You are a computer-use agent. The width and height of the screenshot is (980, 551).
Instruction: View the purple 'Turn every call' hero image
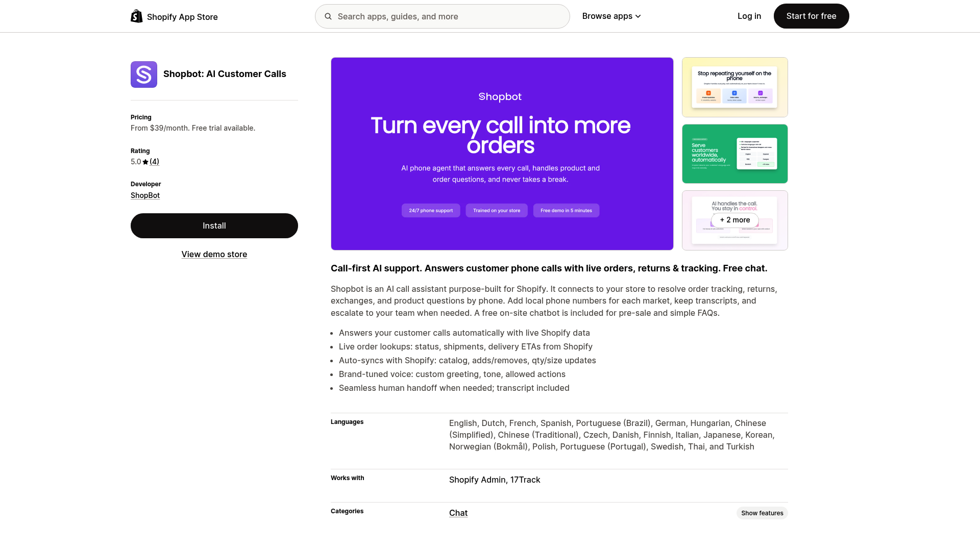[x=502, y=154]
